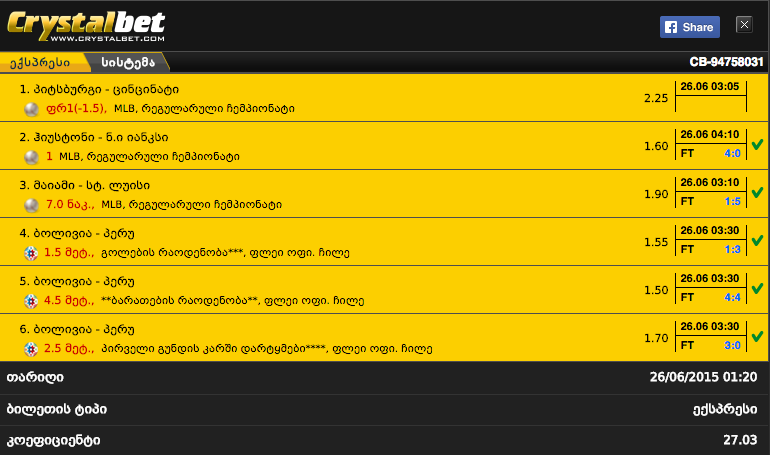
Task: Click final score 1:3
Action: pyautogui.click(x=732, y=250)
